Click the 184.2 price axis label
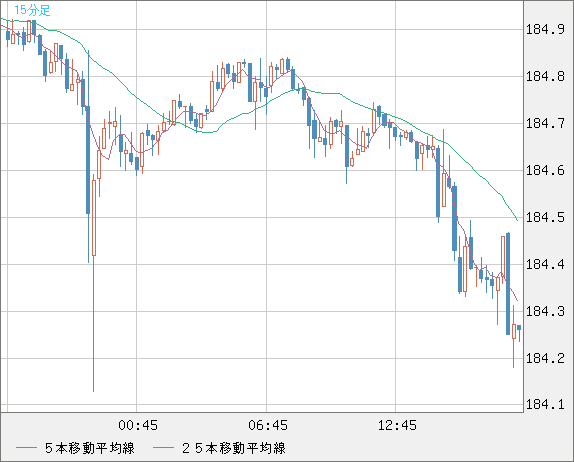574x462 pixels. [545, 358]
